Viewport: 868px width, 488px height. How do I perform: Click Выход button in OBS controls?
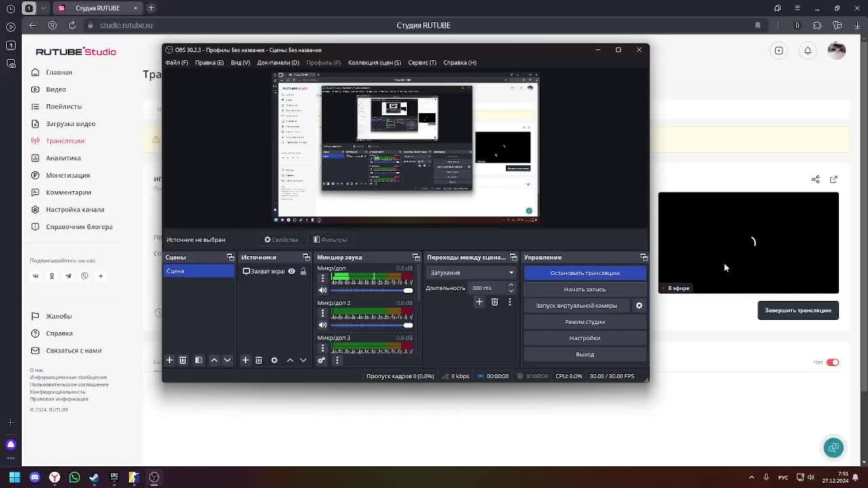[x=585, y=354]
